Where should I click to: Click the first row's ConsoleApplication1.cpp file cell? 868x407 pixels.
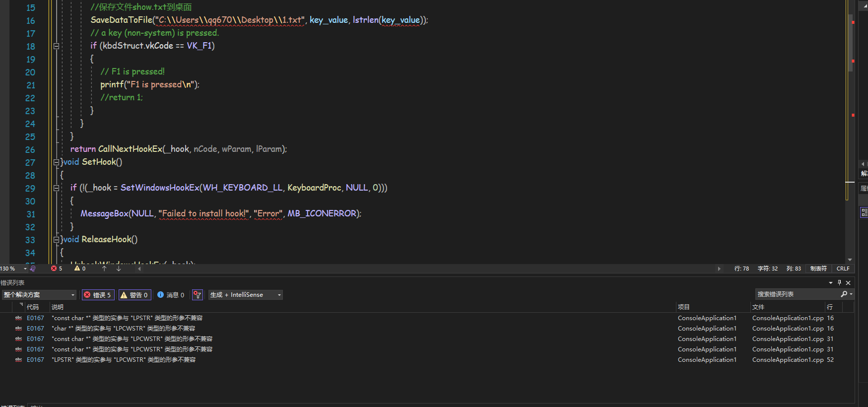(788, 318)
